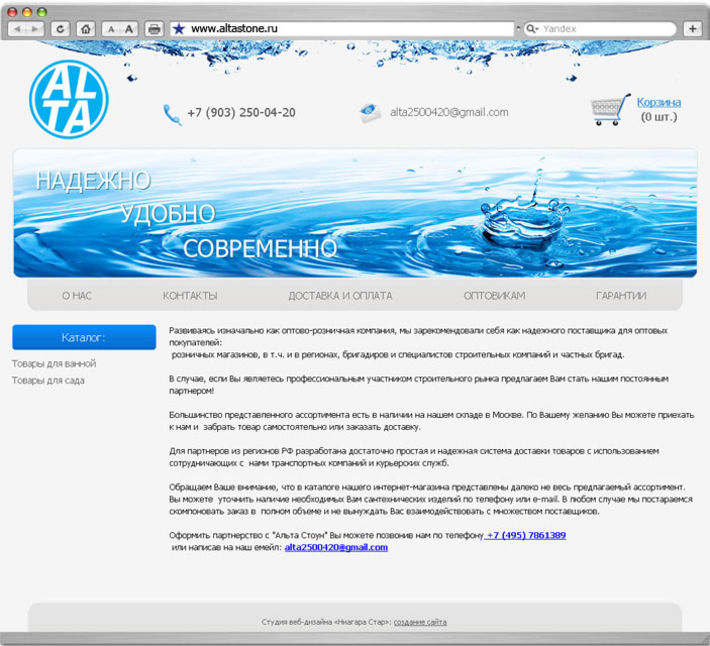
Task: Open Товары для сада category
Action: pos(48,380)
